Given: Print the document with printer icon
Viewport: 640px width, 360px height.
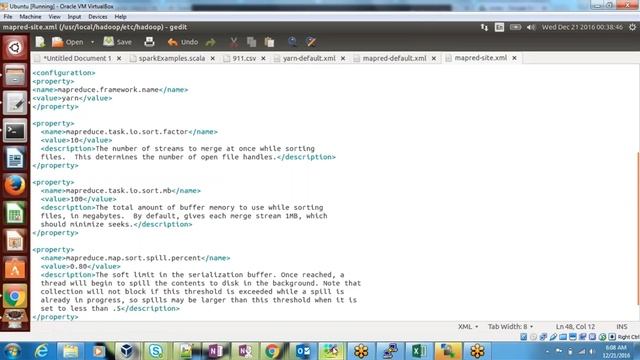Looking at the screenshot, I should point(149,42).
